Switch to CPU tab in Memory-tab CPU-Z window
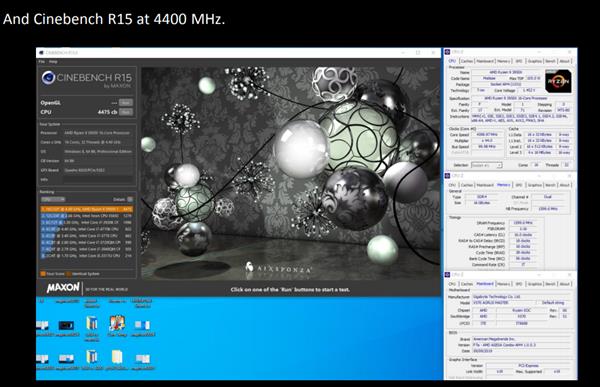Viewport: 600px width, 387px height. (452, 185)
